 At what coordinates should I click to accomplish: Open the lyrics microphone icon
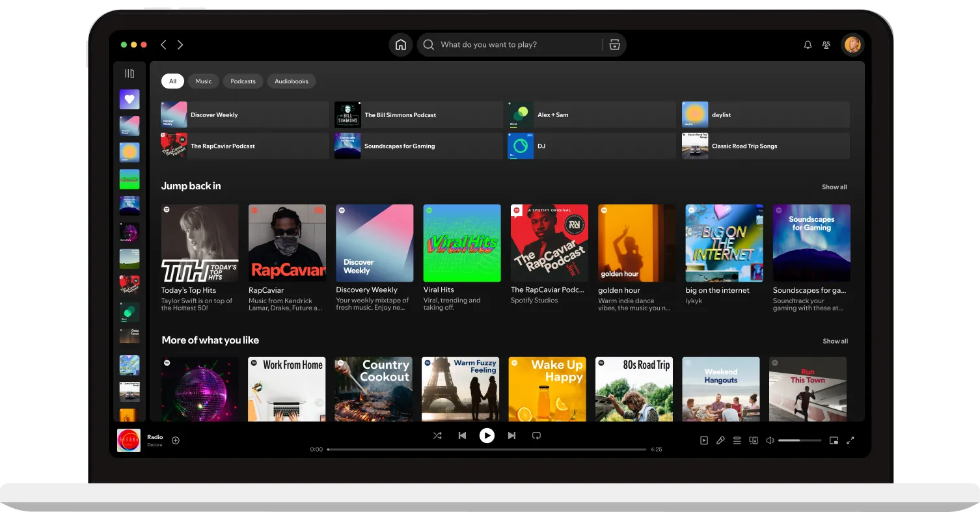(x=720, y=440)
